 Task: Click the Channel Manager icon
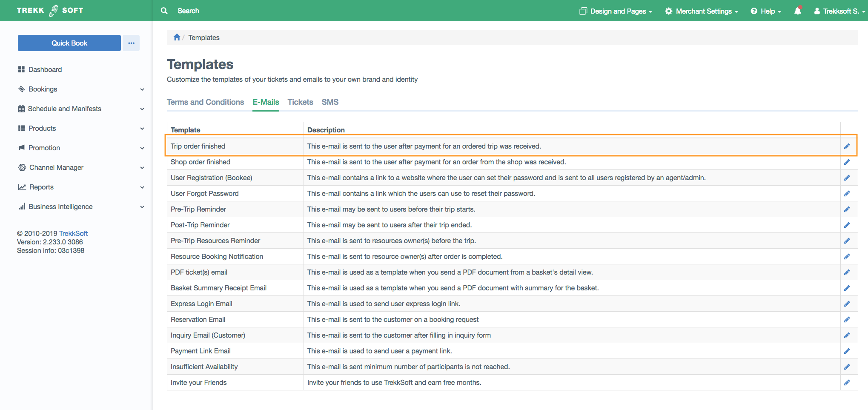pyautogui.click(x=22, y=167)
